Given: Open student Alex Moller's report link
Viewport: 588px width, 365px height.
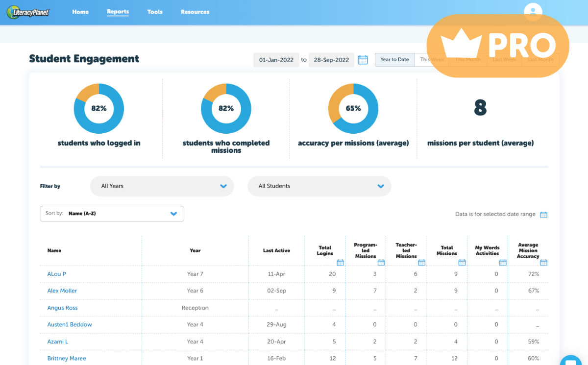Looking at the screenshot, I should coord(62,291).
